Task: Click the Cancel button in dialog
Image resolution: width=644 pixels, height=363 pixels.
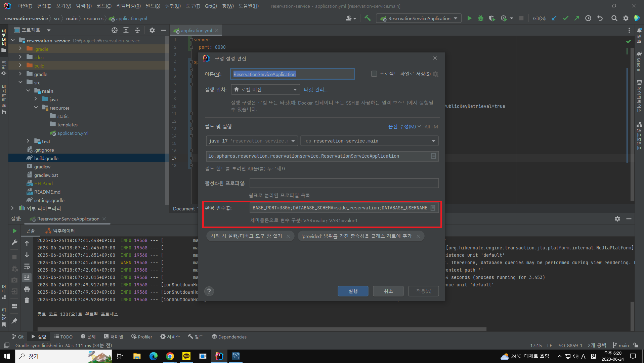Action: (388, 291)
